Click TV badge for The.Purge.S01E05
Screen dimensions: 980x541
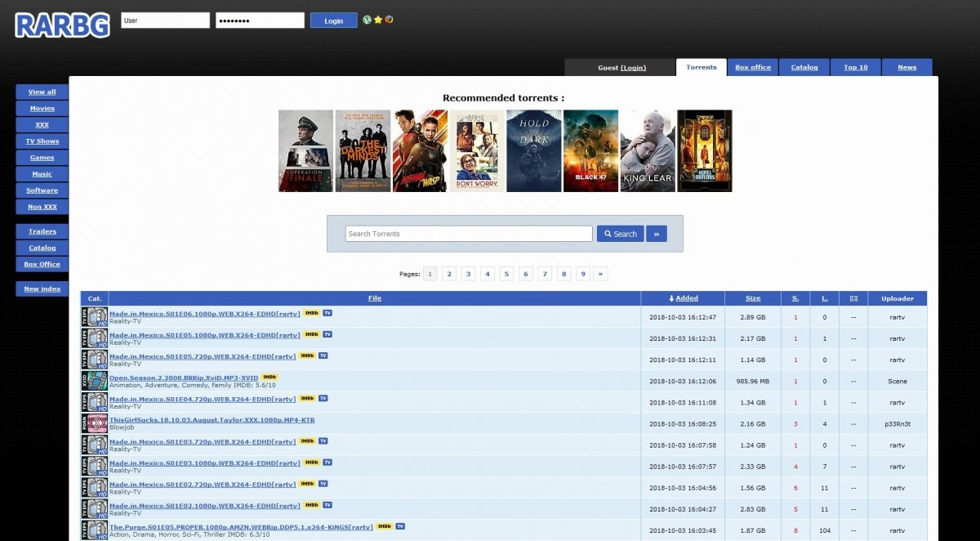[x=400, y=525]
